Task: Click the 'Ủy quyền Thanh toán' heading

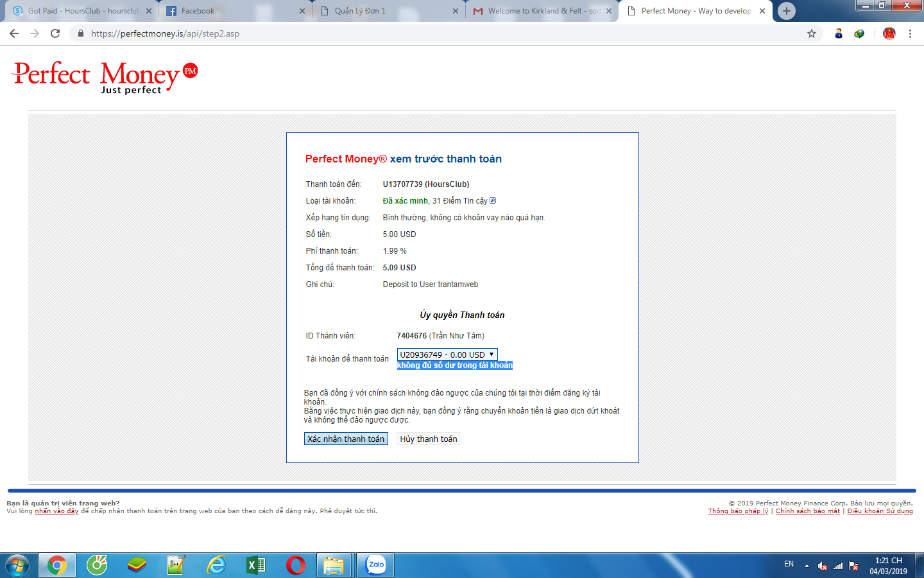Action: click(462, 315)
